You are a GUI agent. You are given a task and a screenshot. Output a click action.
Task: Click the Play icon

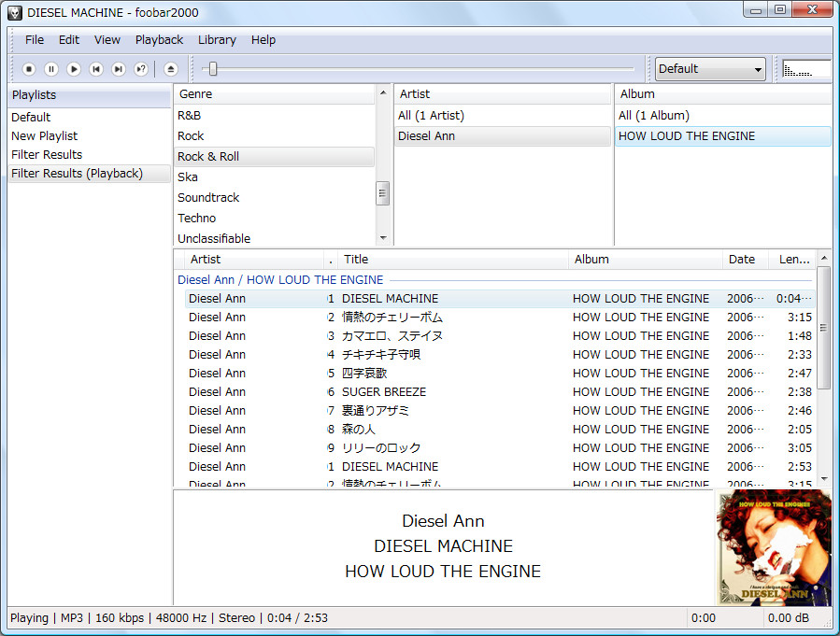pyautogui.click(x=74, y=68)
